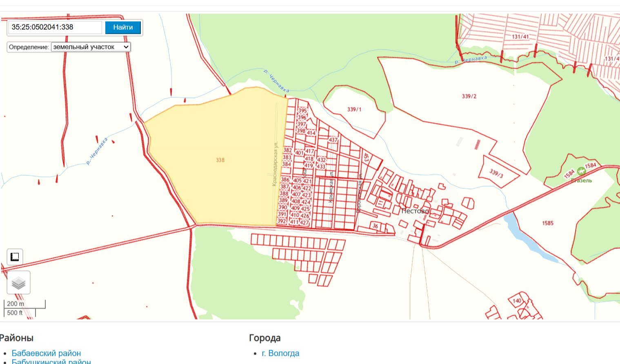
Task: Select the parcel labeled 437
Action: click(333, 140)
